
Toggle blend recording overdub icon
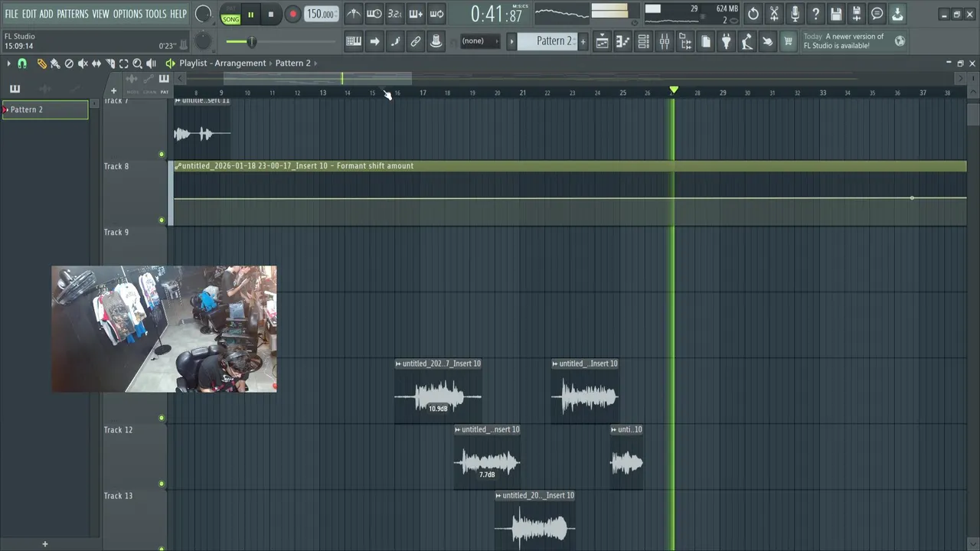click(x=416, y=14)
